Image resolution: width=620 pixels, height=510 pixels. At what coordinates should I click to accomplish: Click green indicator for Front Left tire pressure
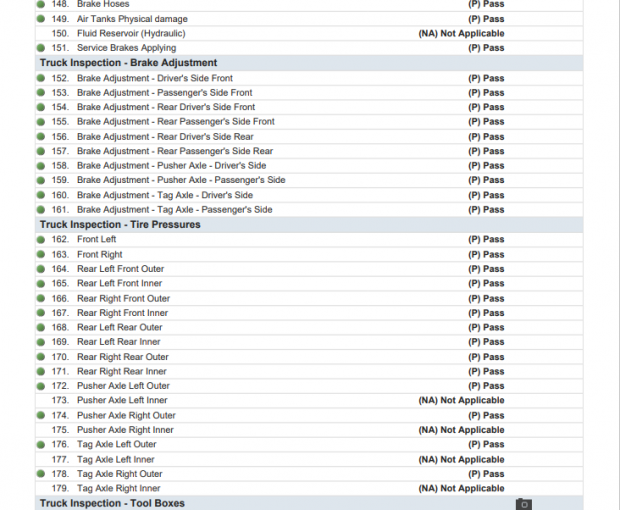(x=41, y=240)
